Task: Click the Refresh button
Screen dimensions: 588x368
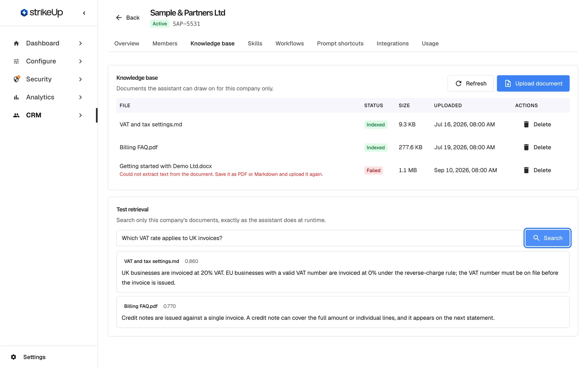Action: 470,83
